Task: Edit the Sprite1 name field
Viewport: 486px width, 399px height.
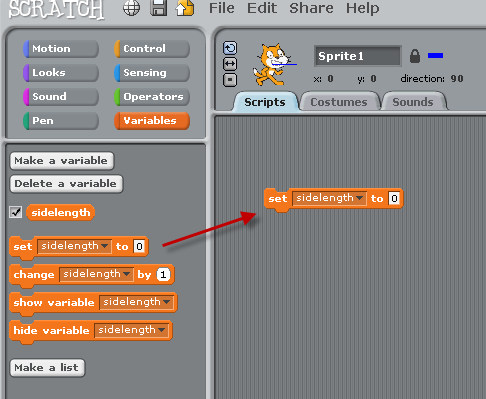Action: 358,56
